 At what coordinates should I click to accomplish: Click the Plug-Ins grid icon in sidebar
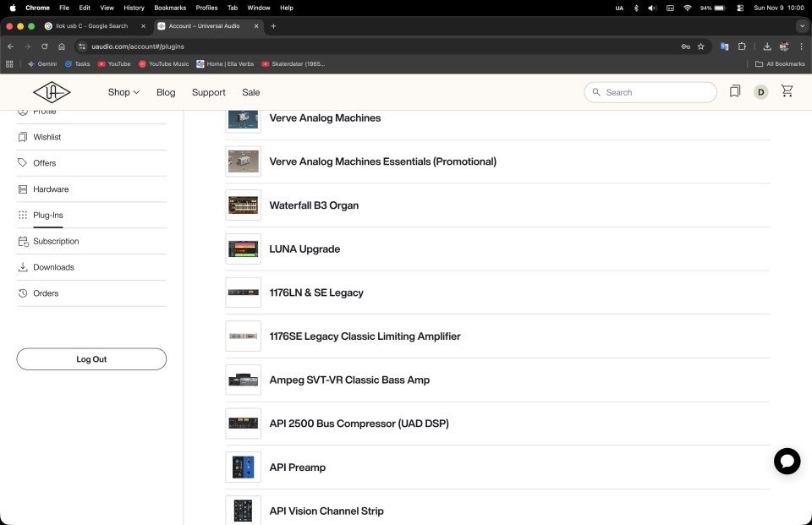coord(23,216)
